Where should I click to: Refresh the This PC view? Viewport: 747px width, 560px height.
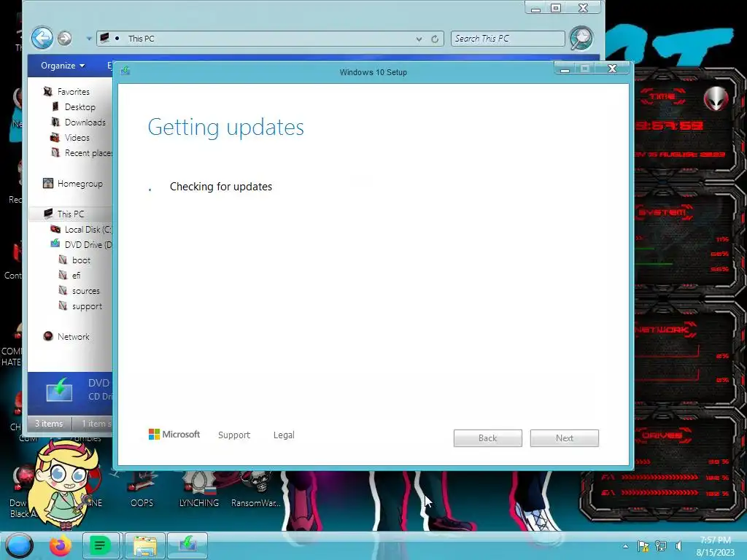tap(435, 39)
